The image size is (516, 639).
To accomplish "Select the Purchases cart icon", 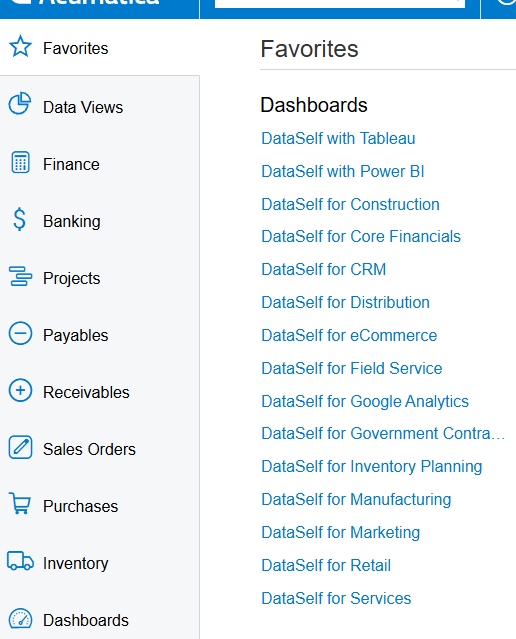I will (20, 504).
